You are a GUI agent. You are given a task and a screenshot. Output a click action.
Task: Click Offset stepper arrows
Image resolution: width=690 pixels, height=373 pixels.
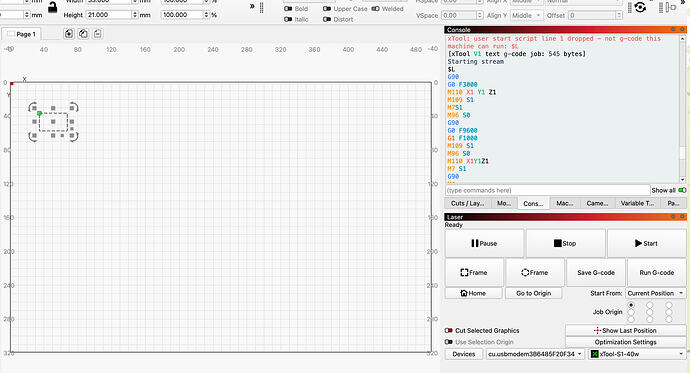click(619, 15)
